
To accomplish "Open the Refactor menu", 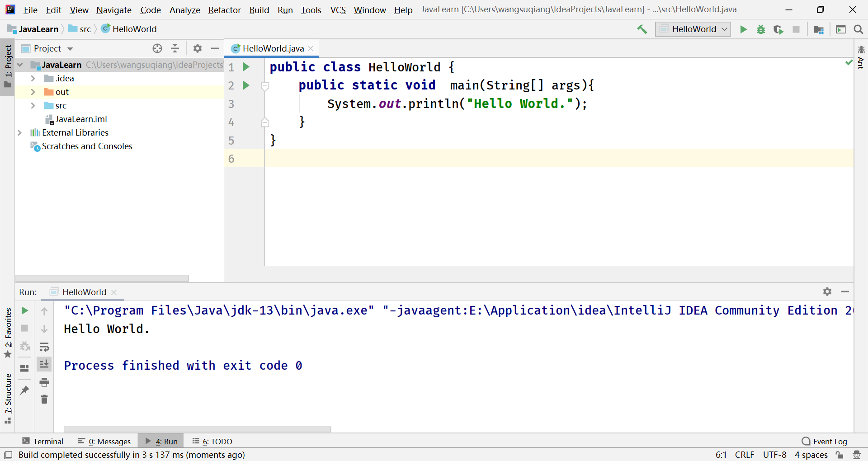I will point(224,10).
